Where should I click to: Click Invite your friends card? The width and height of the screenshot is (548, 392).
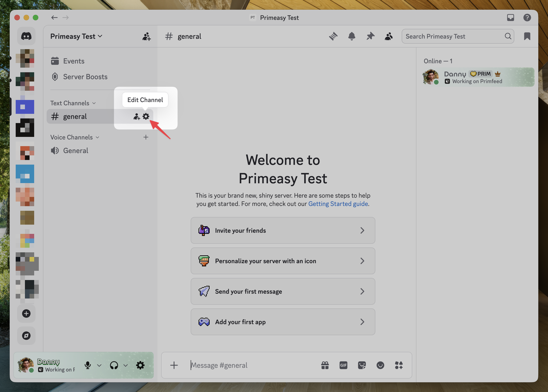(x=283, y=231)
